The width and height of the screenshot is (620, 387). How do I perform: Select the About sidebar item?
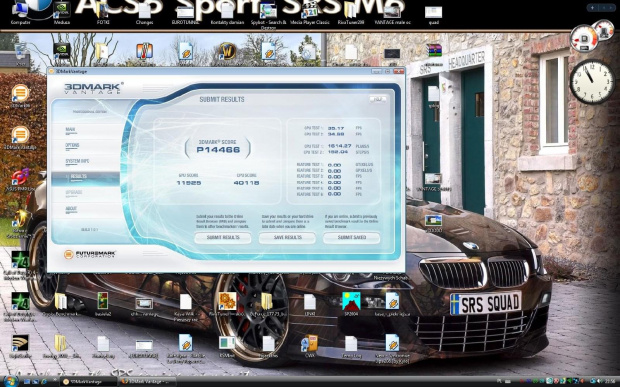(x=71, y=208)
